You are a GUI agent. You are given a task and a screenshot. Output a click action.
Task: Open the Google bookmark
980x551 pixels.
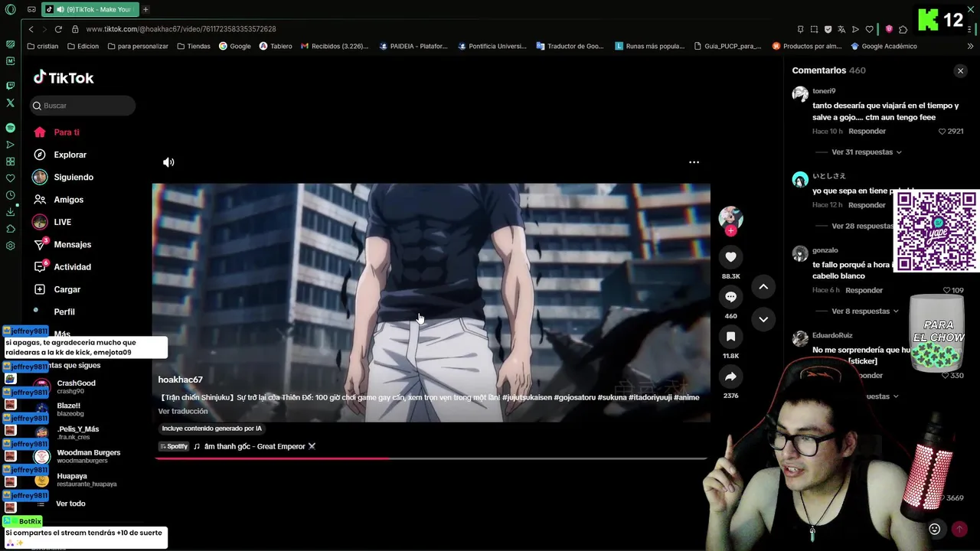[235, 46]
